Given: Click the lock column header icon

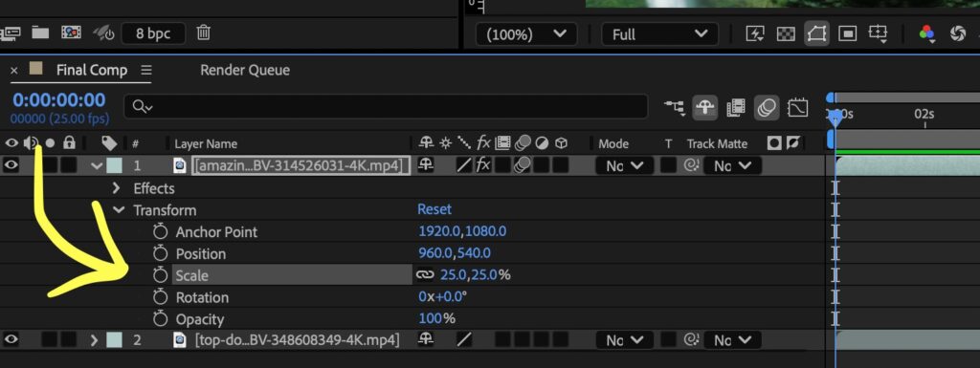Looking at the screenshot, I should [x=69, y=142].
